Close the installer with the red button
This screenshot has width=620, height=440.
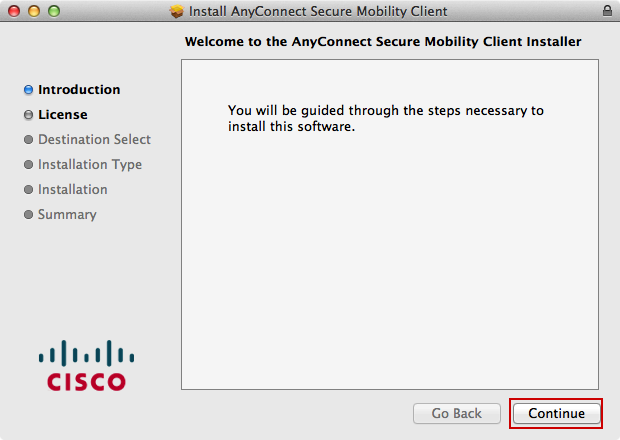14,11
